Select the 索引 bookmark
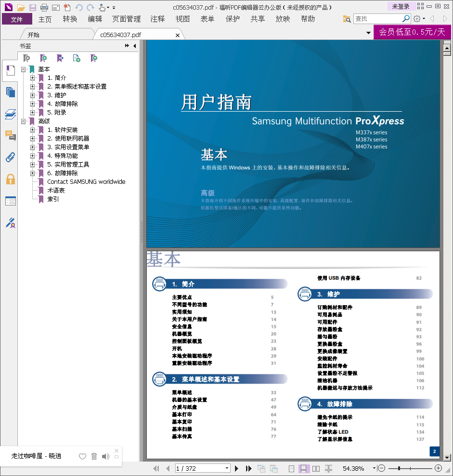Image resolution: width=453 pixels, height=476 pixels. coord(53,199)
